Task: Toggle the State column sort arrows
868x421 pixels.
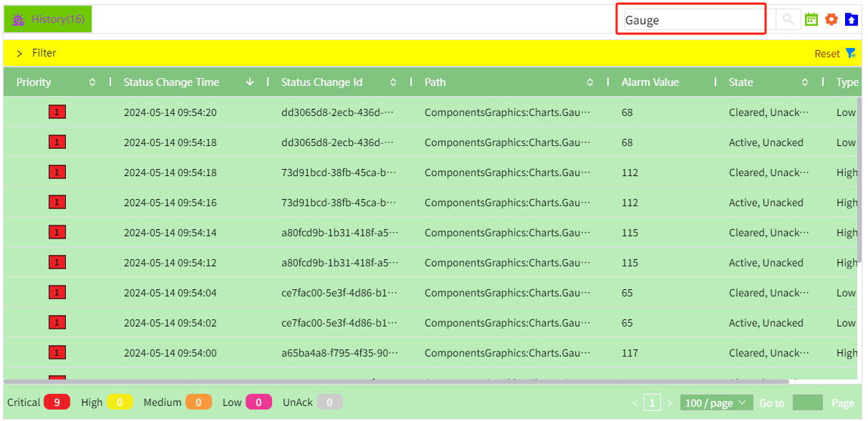Action: [x=805, y=82]
